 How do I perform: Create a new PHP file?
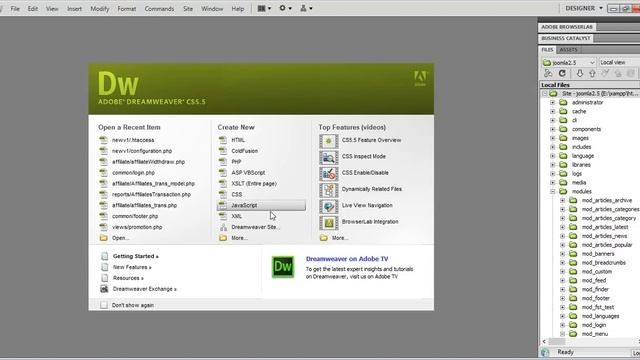236,162
